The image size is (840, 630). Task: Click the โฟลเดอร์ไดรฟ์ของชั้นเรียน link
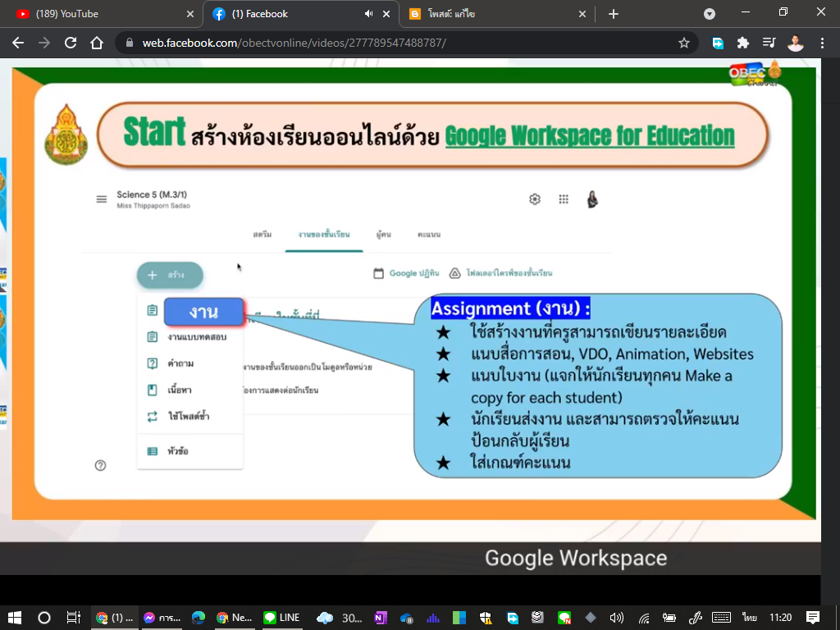coord(501,273)
